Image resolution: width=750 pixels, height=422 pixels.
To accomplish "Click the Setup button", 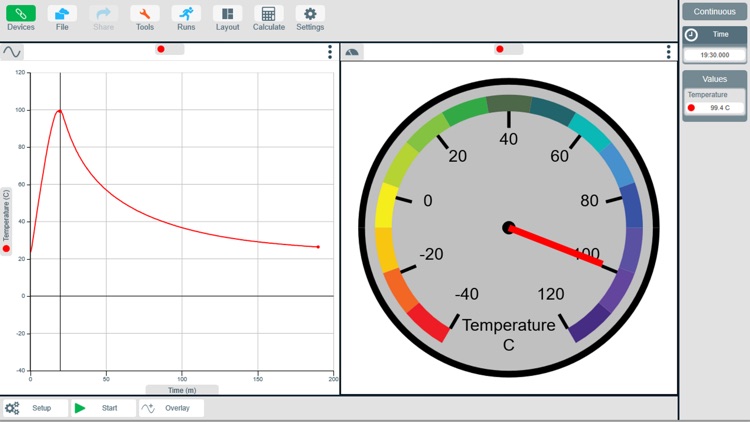I will [x=35, y=408].
